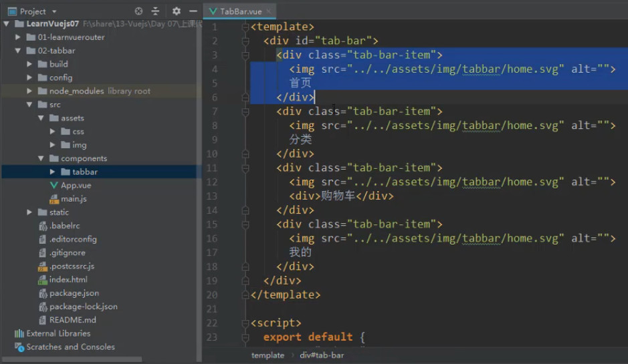Expand the static folder arrow
The image size is (628, 364).
click(29, 212)
